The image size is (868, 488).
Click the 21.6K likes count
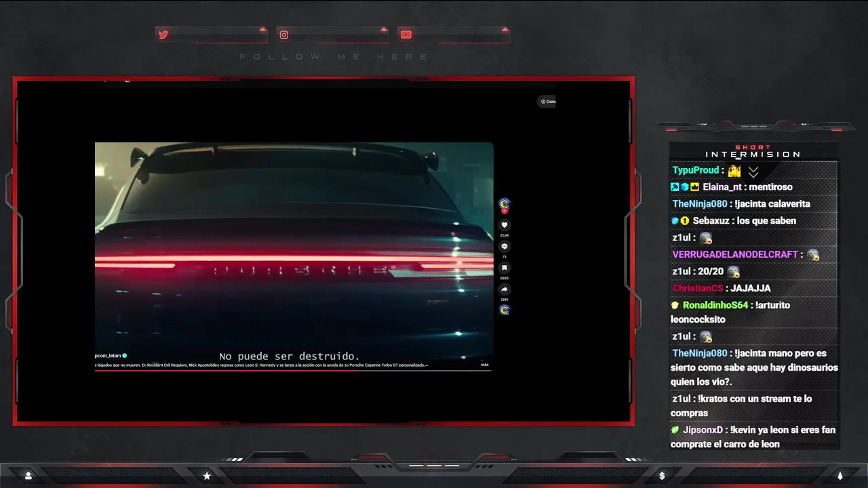click(x=505, y=235)
